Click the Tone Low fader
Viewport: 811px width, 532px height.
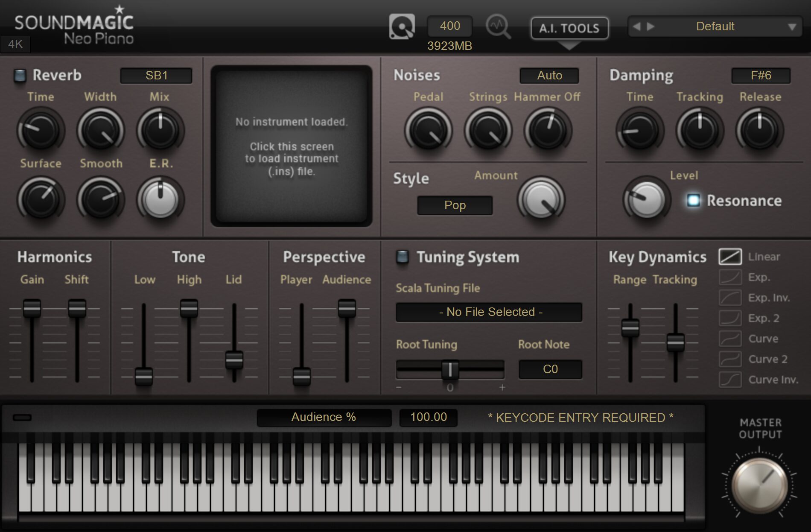pos(144,376)
